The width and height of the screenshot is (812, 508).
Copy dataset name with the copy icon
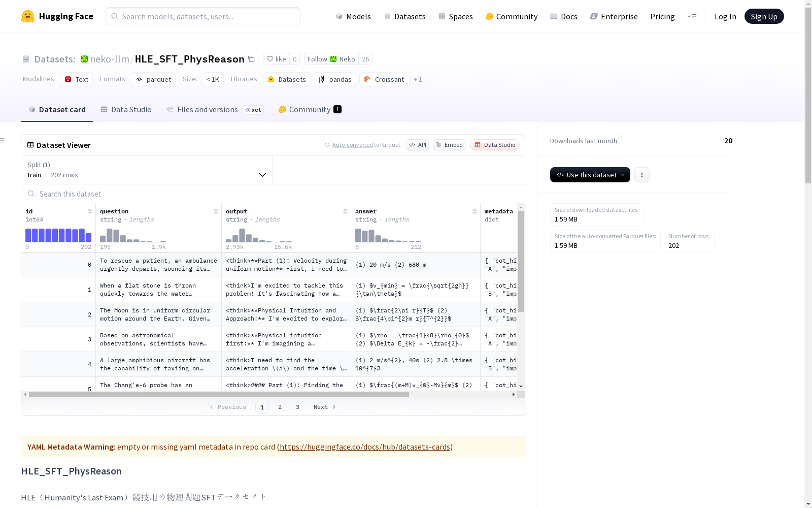click(251, 59)
